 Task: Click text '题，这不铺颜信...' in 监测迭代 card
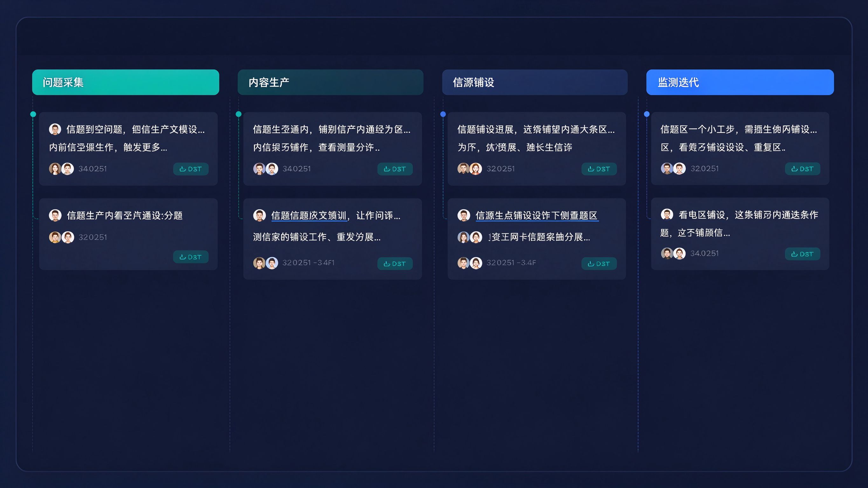[695, 233]
